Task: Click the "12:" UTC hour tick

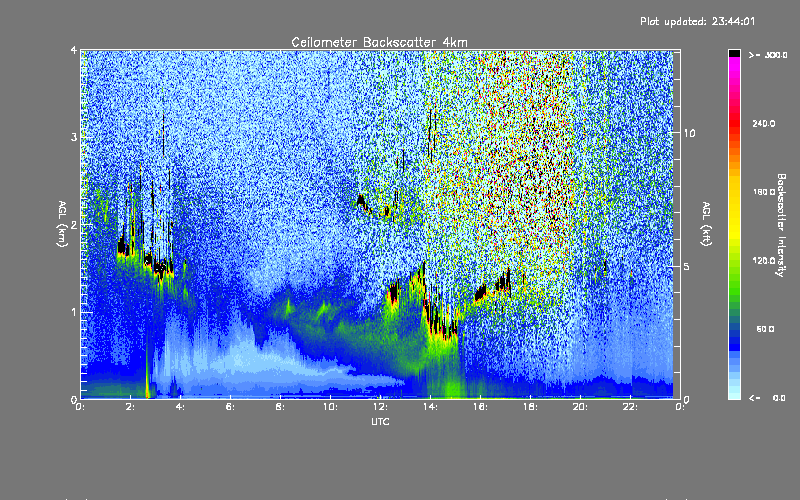Action: click(380, 407)
